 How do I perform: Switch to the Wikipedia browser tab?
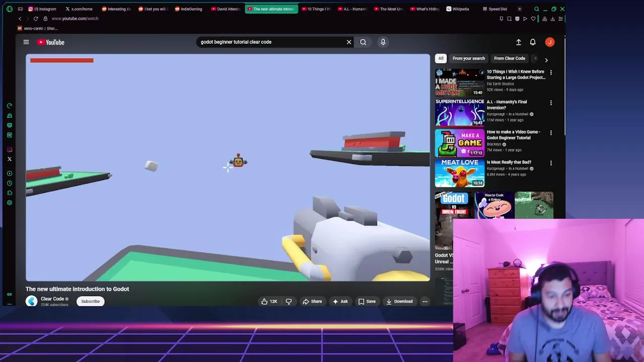point(458,9)
